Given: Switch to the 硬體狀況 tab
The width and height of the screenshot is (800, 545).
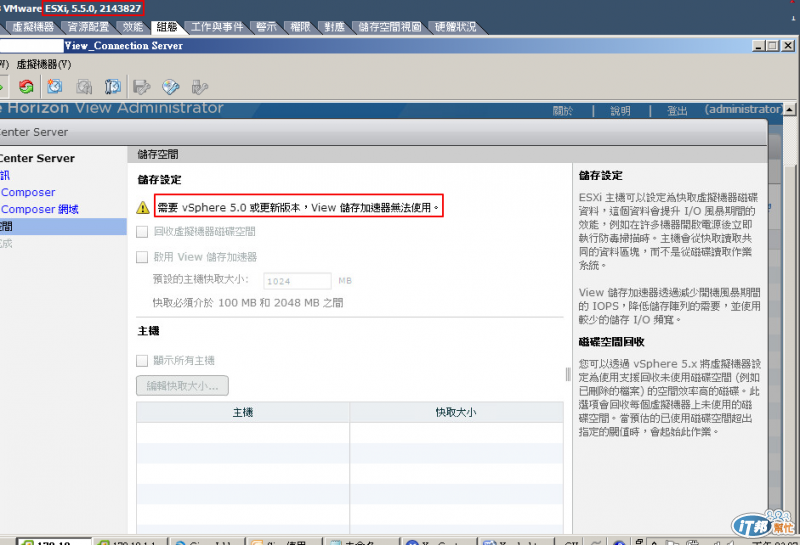Looking at the screenshot, I should tap(456, 27).
